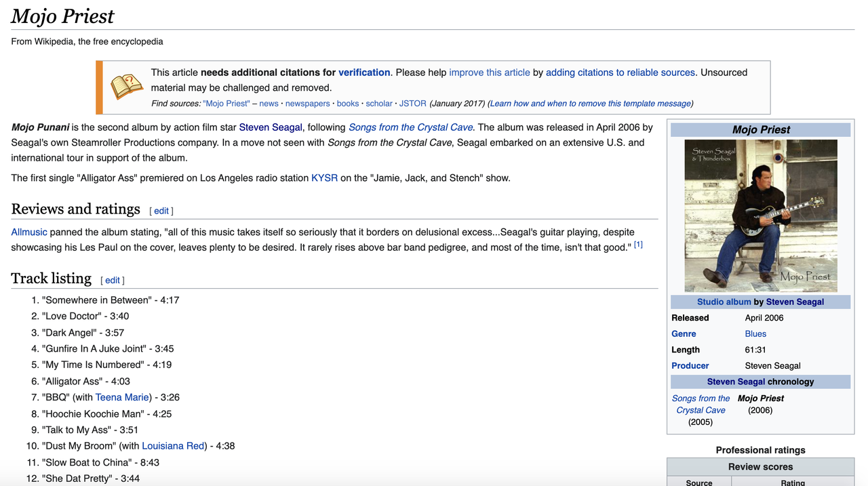Select track "Slow Boat to China" - 8:43
868x486 pixels.
point(100,462)
